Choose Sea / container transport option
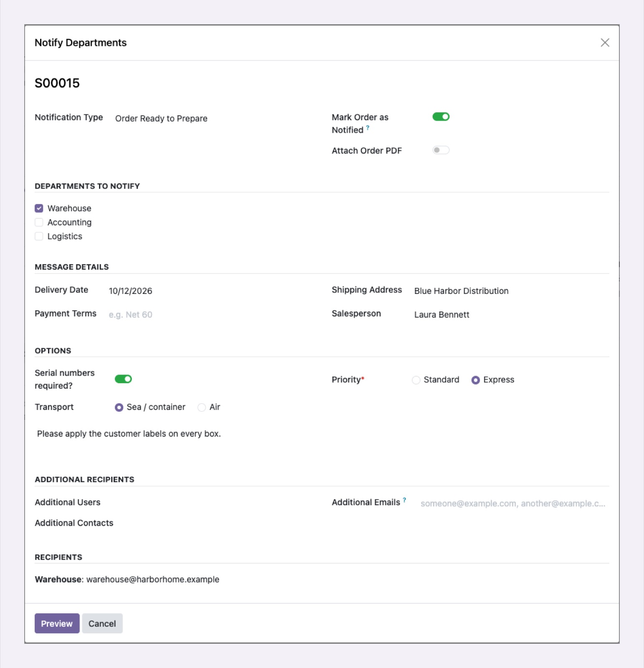Screen dimensions: 644x668 click(x=119, y=407)
